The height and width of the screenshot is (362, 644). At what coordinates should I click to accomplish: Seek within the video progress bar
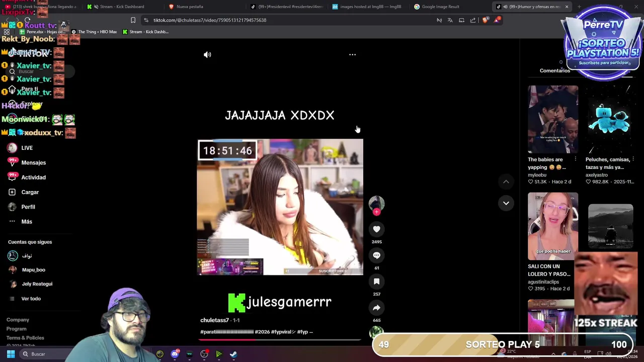(x=280, y=340)
